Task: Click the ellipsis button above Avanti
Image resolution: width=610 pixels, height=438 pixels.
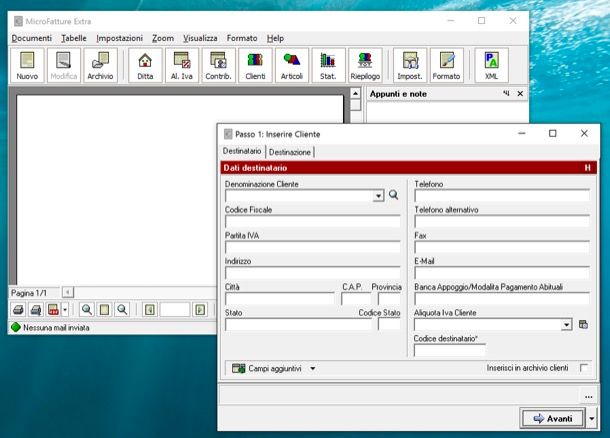Action: click(589, 397)
